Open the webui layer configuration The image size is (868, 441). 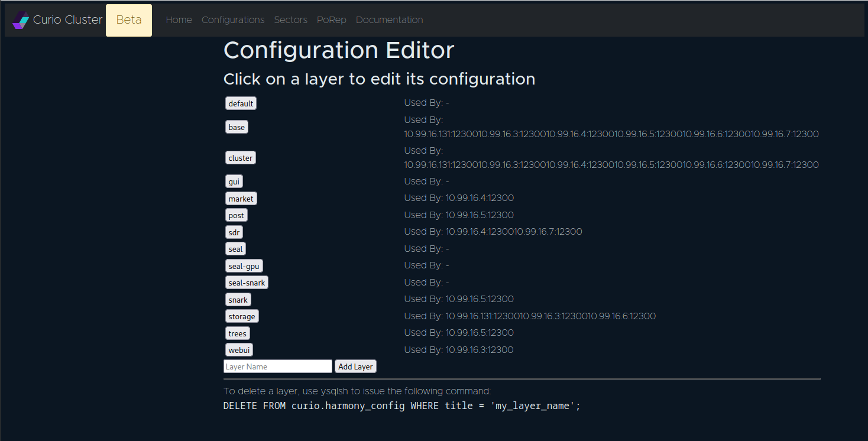239,350
